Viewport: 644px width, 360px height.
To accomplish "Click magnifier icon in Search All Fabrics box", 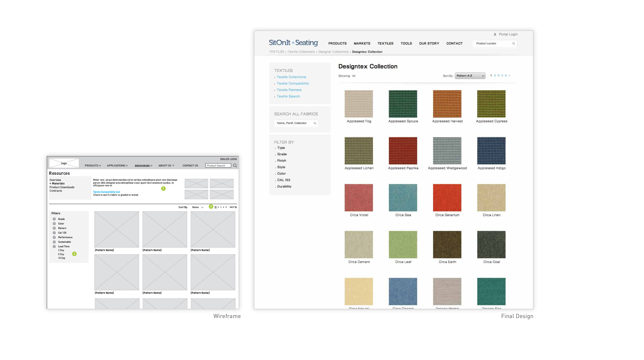I will coord(315,123).
